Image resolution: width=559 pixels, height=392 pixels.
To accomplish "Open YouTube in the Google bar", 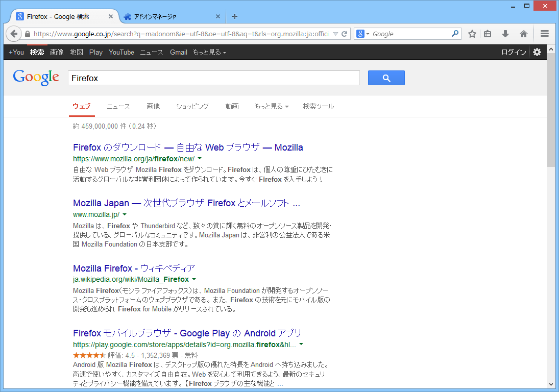I will point(121,52).
